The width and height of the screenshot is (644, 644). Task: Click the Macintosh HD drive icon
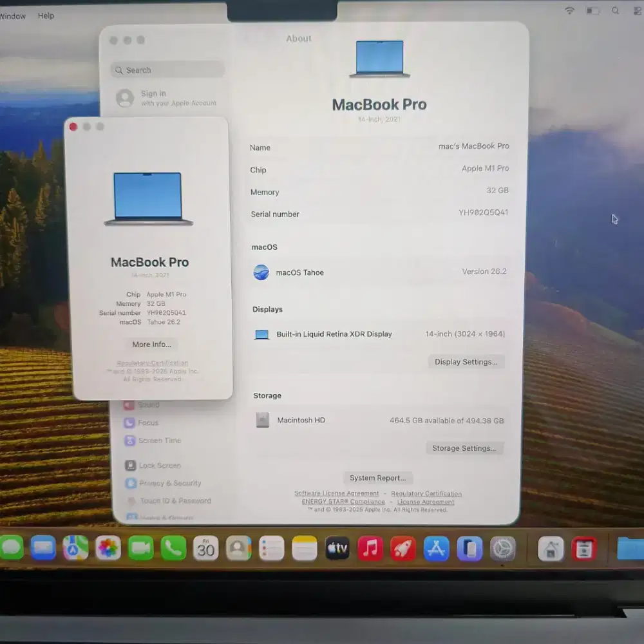263,420
